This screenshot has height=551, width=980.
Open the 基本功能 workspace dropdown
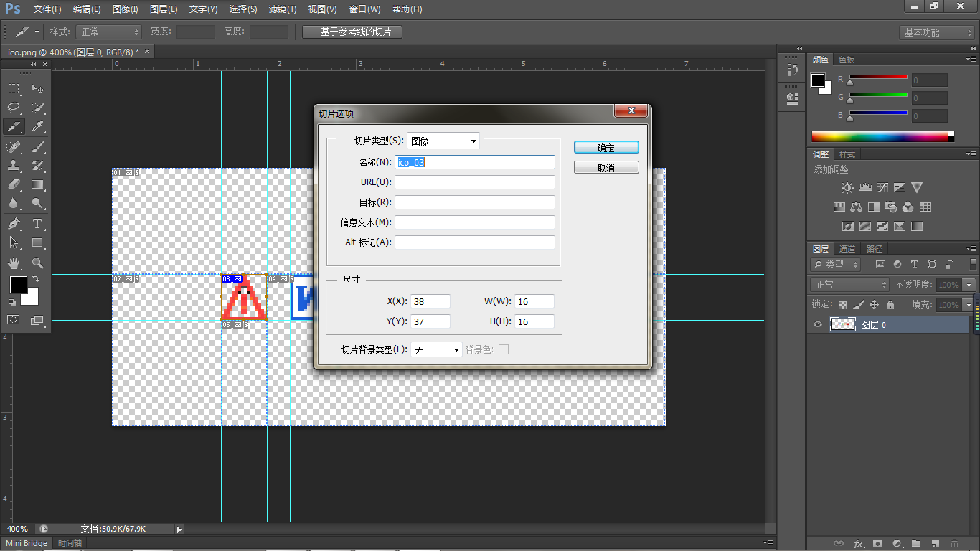pyautogui.click(x=936, y=32)
